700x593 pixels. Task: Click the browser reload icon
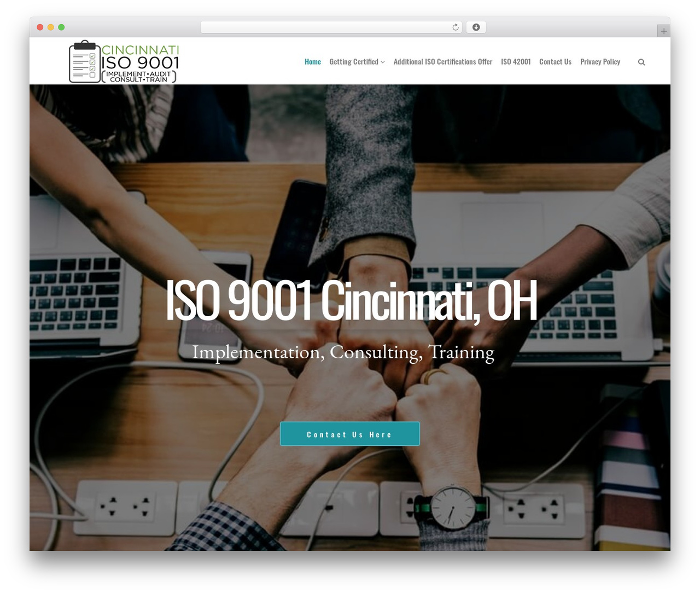[456, 27]
